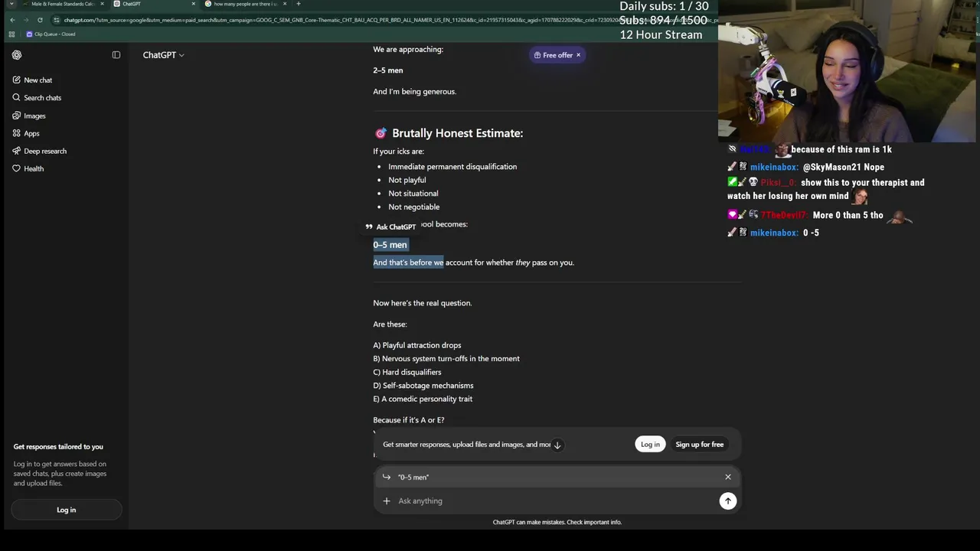Start a New chat
This screenshot has height=551, width=980.
coord(32,80)
